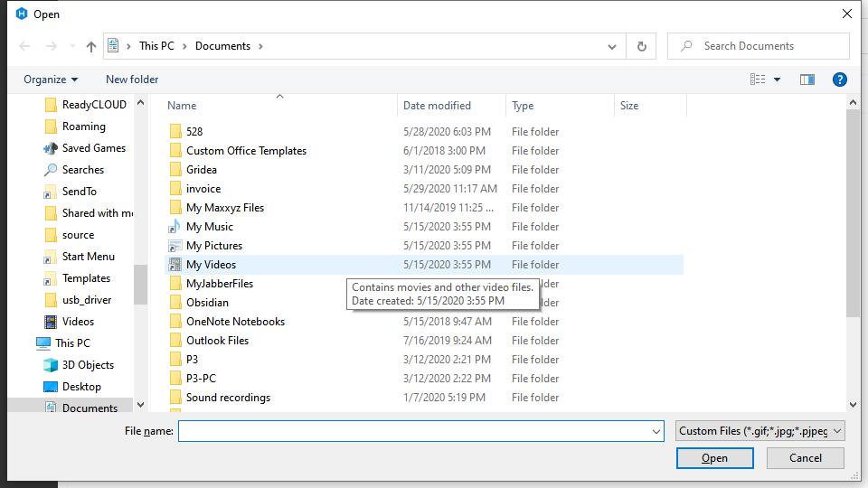This screenshot has height=488, width=868.
Task: Refresh the Documents folder listing
Action: click(642, 46)
